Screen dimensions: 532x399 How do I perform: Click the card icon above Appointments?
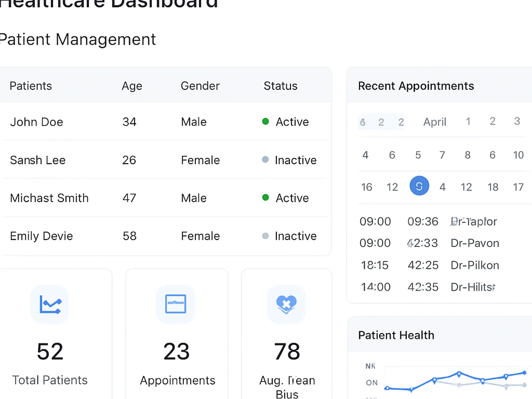pyautogui.click(x=176, y=304)
